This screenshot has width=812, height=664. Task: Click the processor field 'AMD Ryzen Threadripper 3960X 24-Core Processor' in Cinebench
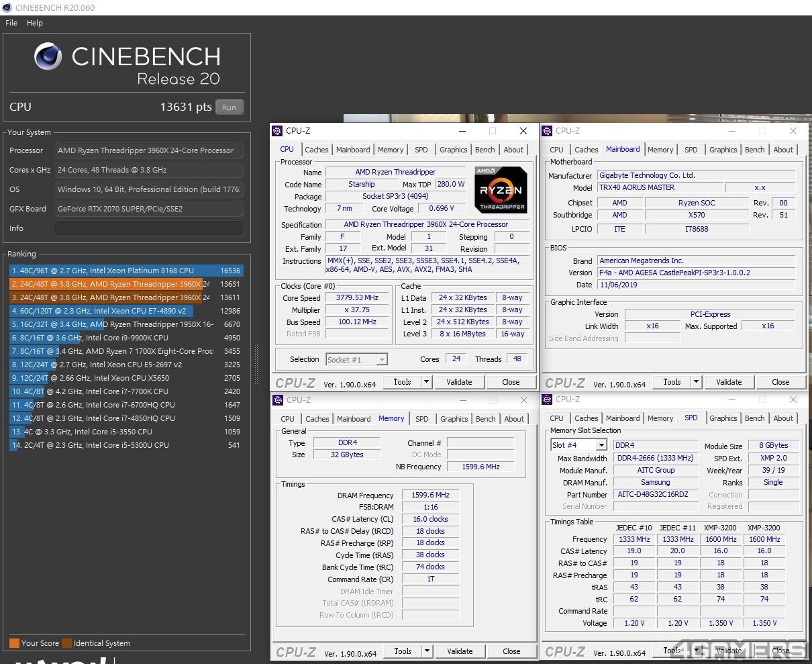[149, 150]
